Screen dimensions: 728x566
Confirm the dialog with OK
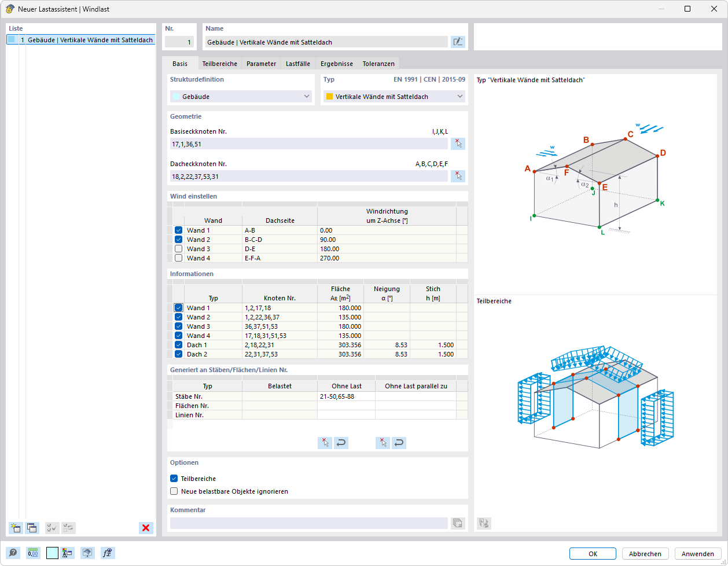tap(593, 553)
